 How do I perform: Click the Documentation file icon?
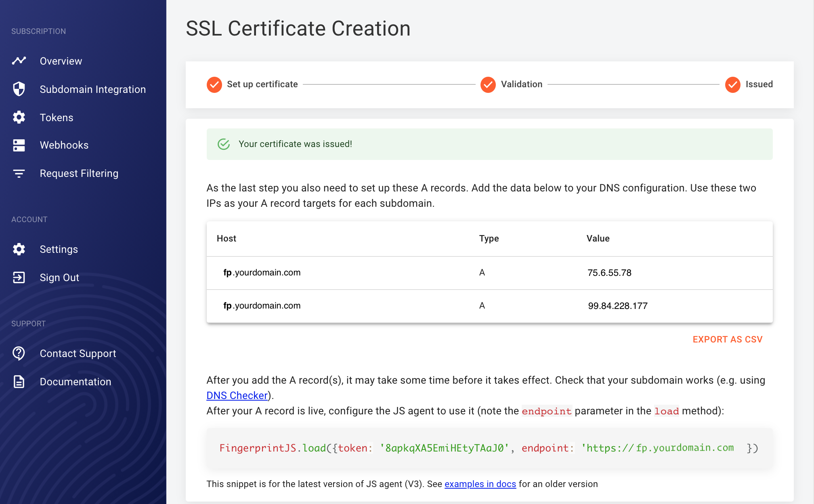(19, 382)
